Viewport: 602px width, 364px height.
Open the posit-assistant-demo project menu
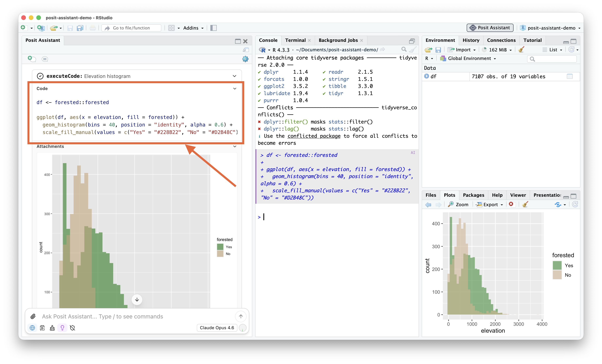[550, 28]
